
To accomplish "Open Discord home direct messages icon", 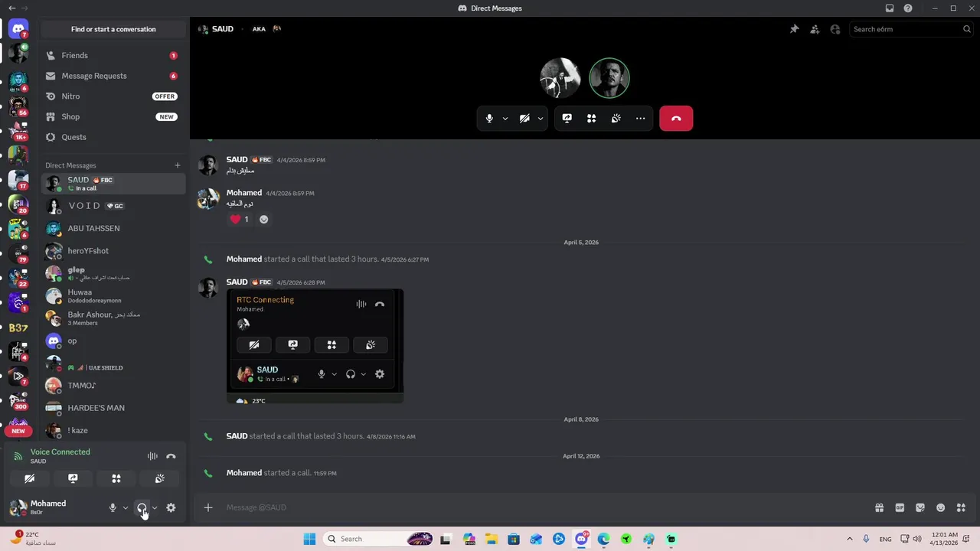I will pyautogui.click(x=18, y=29).
